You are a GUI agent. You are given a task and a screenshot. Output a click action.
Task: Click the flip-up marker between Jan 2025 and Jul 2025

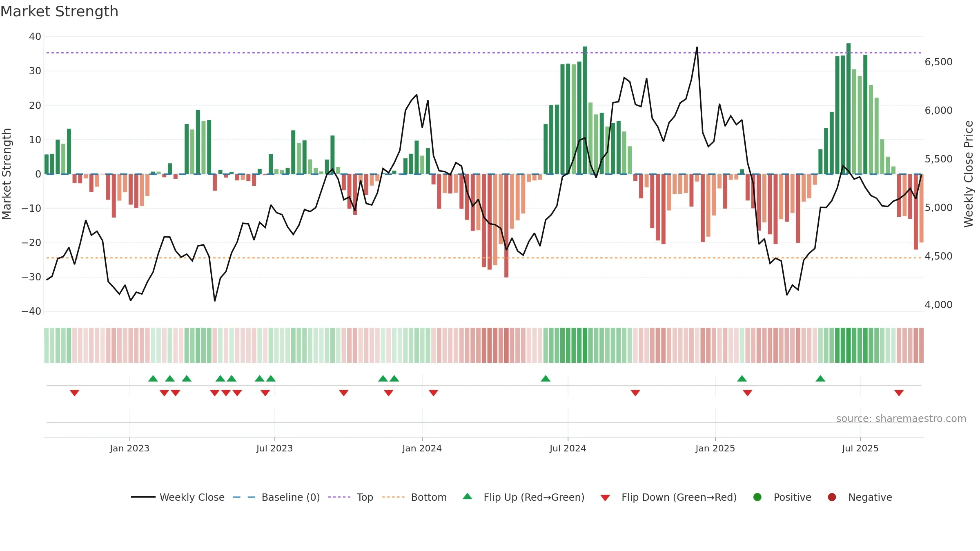point(820,378)
